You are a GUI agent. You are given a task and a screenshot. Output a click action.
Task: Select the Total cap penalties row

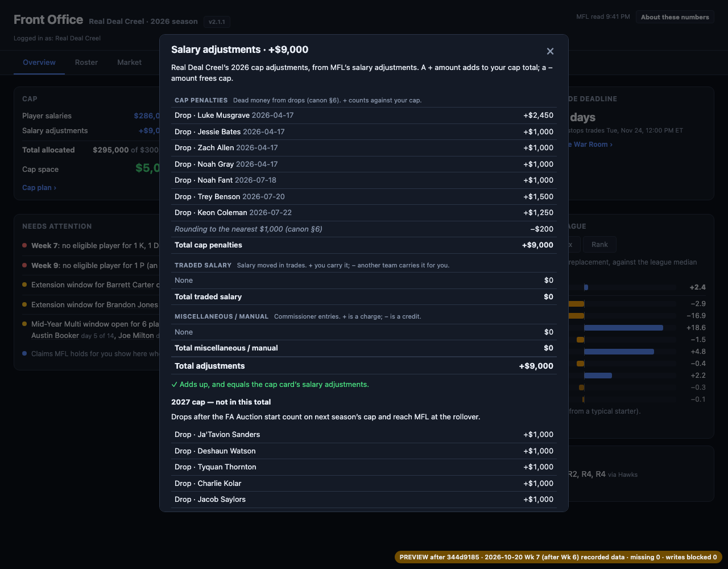[364, 245]
